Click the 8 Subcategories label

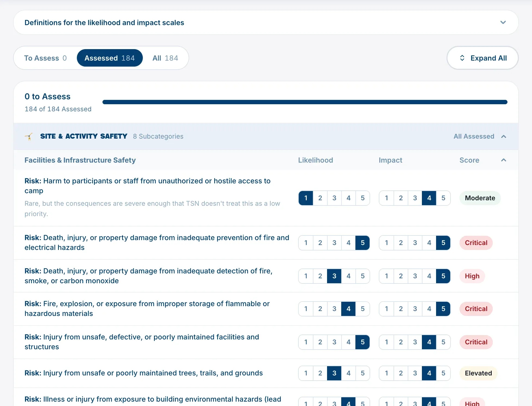tap(158, 136)
